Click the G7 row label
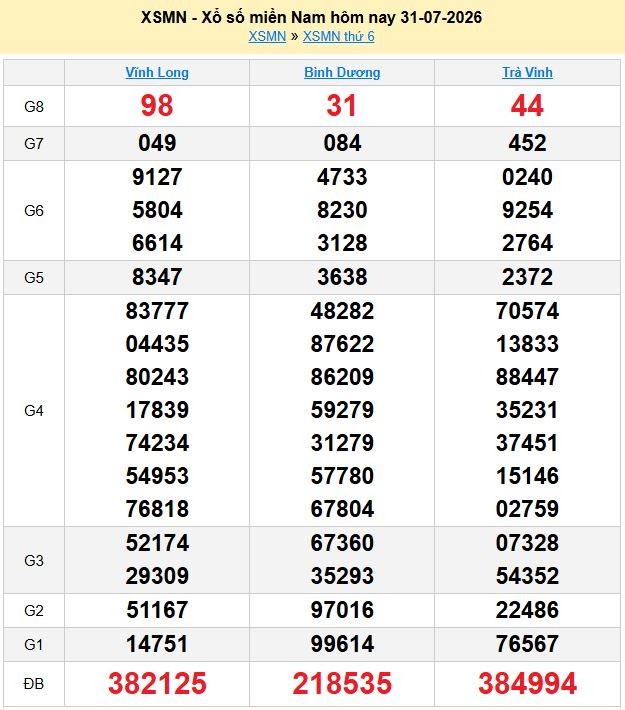Screen dimensions: 625x710 coord(34,144)
